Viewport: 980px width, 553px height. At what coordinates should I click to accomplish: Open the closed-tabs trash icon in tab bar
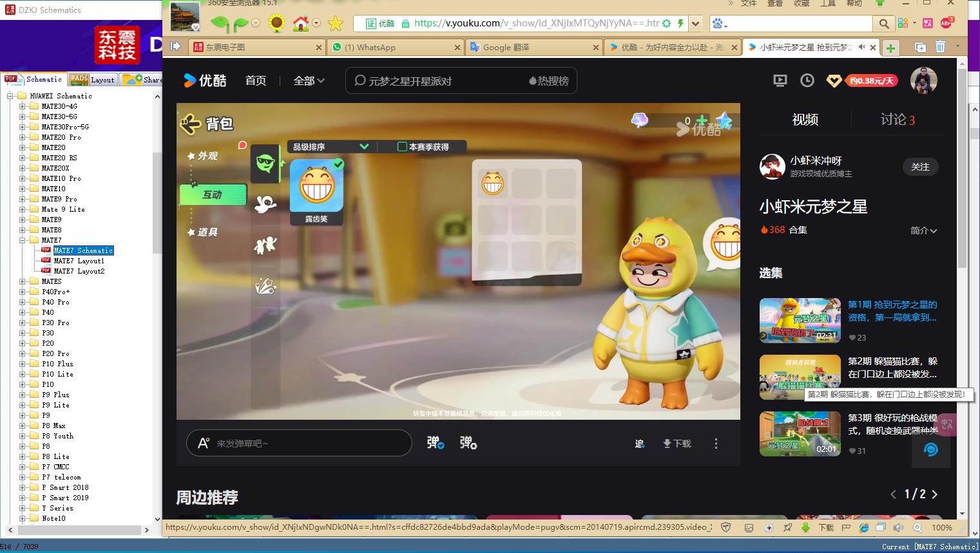click(940, 47)
